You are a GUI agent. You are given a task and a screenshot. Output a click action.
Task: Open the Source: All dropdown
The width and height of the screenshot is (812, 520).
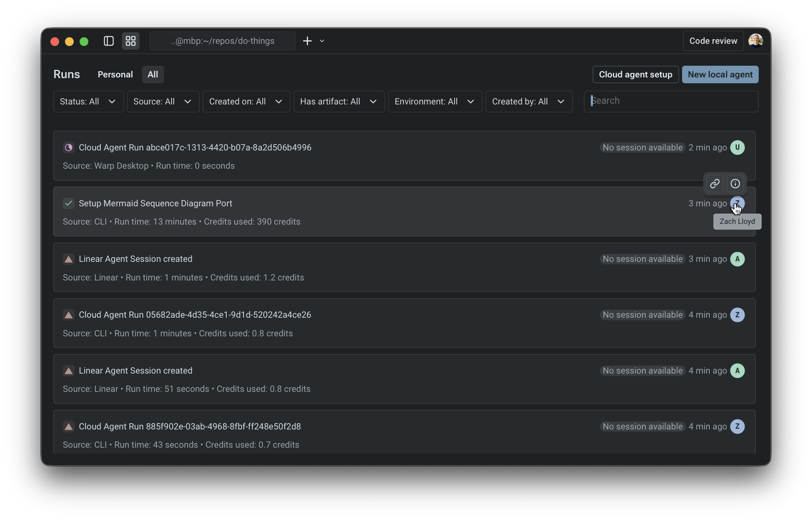(x=163, y=102)
